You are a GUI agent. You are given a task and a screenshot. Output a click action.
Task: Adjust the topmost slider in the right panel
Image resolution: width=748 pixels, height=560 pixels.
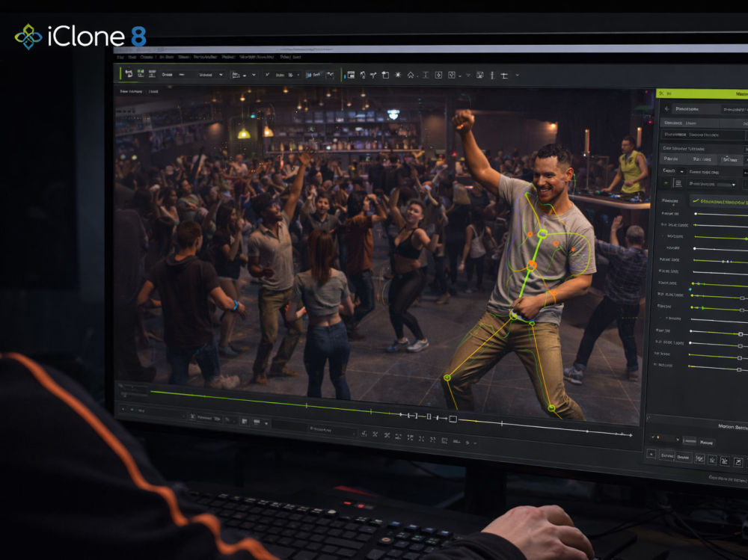720,214
